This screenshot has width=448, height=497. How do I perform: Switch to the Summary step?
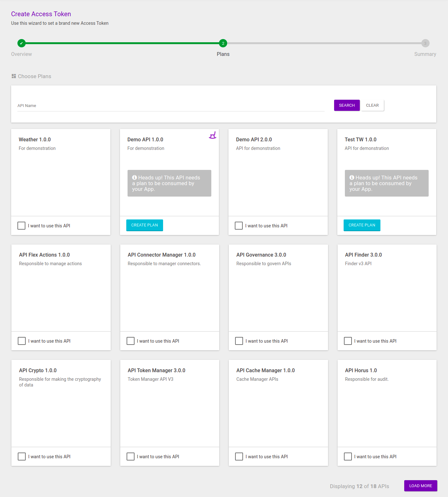pos(425,54)
